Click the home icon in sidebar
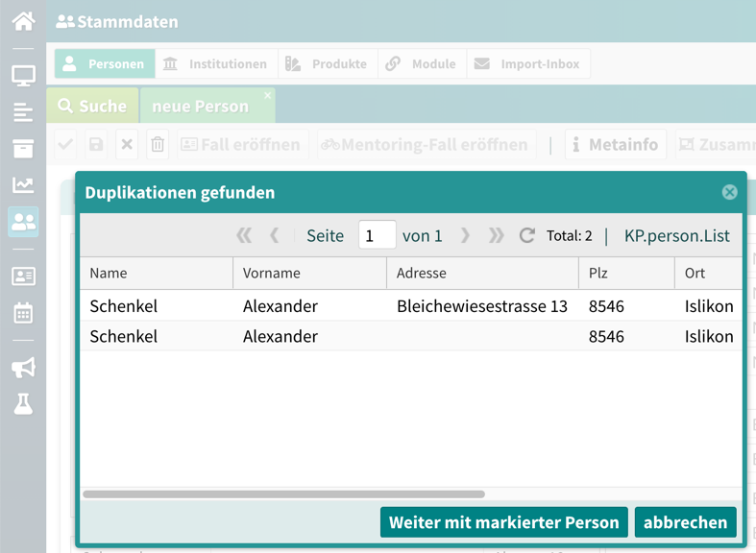Image resolution: width=756 pixels, height=553 pixels. 23,20
